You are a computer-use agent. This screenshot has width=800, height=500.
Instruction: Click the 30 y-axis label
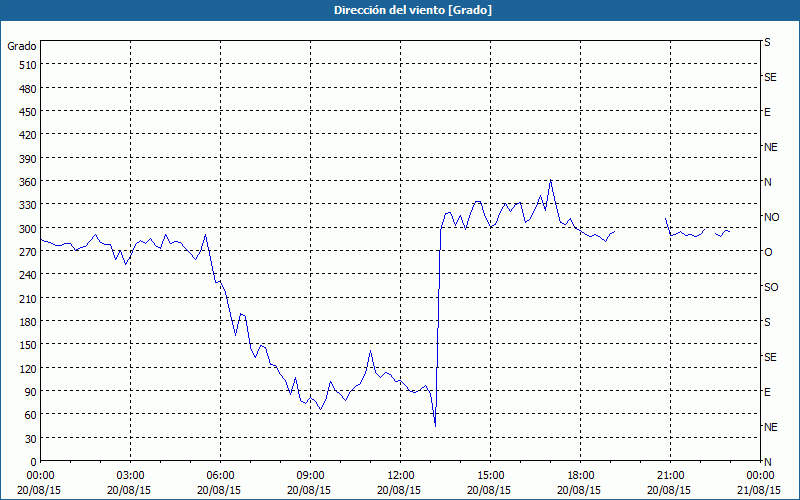(x=31, y=439)
